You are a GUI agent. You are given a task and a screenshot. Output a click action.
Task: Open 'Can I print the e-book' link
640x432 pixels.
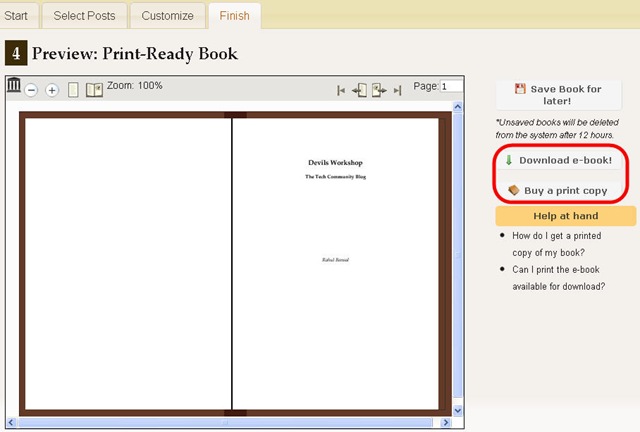[558, 278]
